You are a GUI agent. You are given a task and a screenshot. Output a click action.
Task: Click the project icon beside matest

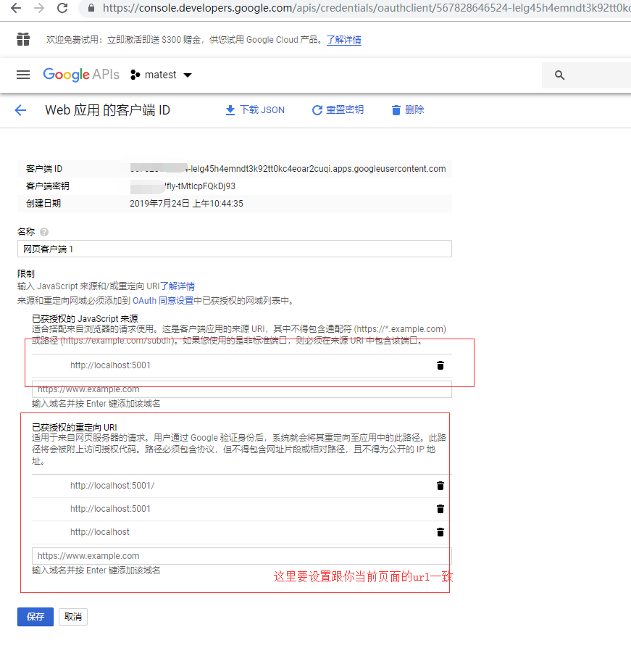[135, 75]
